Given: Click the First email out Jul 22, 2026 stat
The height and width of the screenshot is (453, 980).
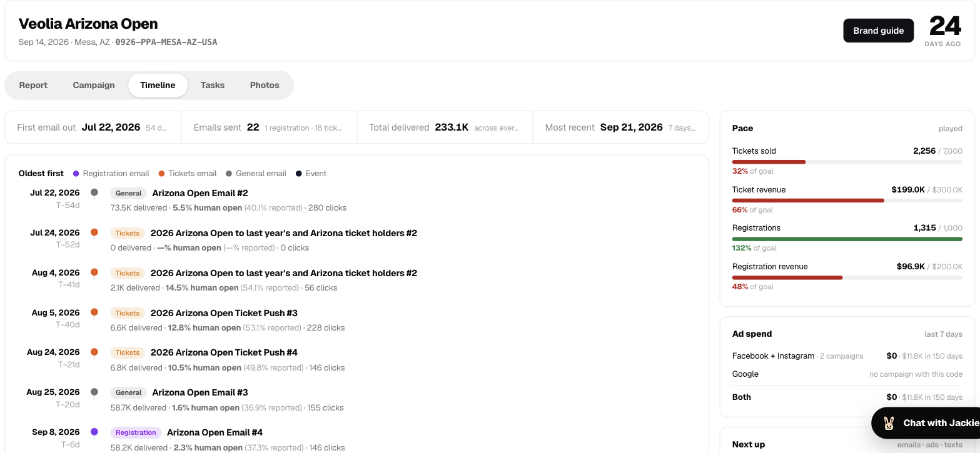Looking at the screenshot, I should (x=93, y=127).
